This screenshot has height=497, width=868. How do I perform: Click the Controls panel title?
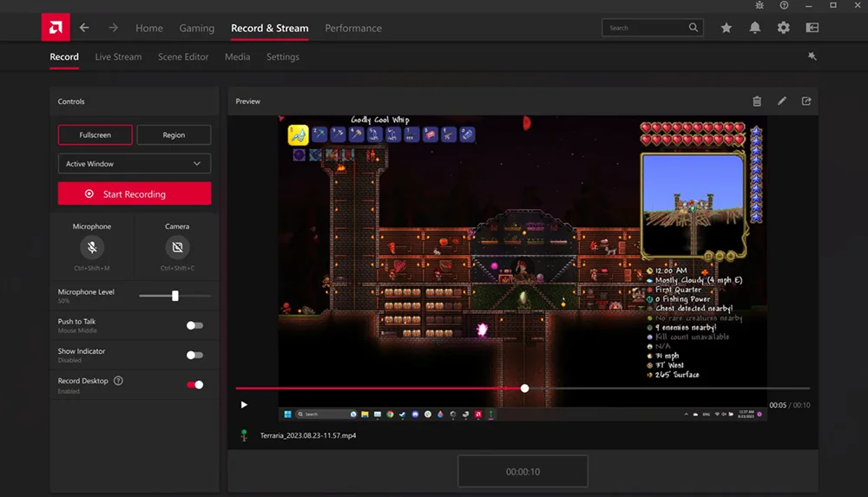[x=71, y=101]
